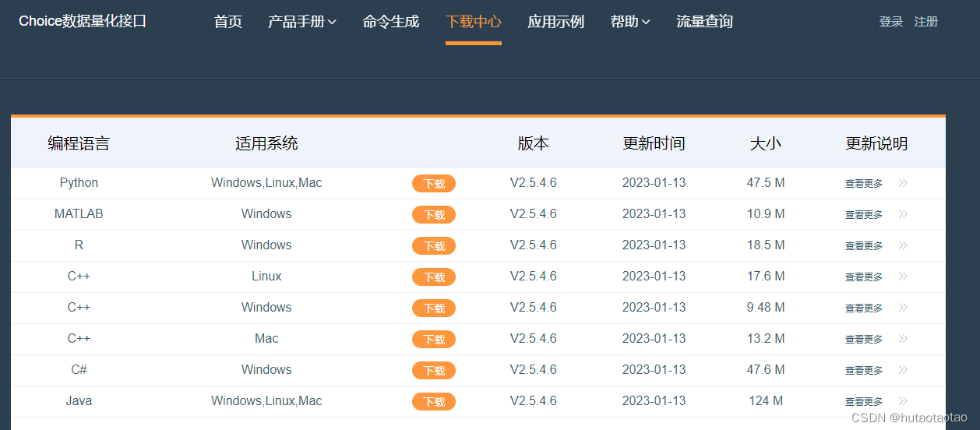The height and width of the screenshot is (430, 980).
Task: Click the Java language cell
Action: coord(79,401)
